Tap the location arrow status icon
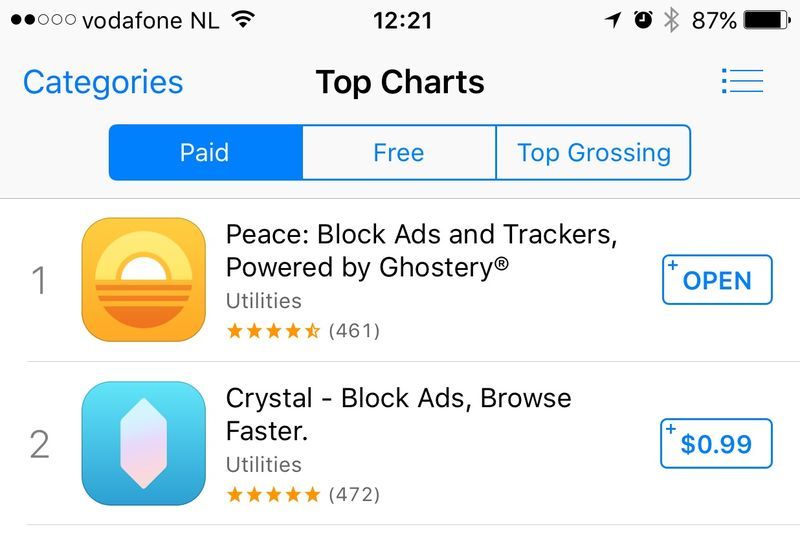The image size is (800, 536). pyautogui.click(x=613, y=20)
